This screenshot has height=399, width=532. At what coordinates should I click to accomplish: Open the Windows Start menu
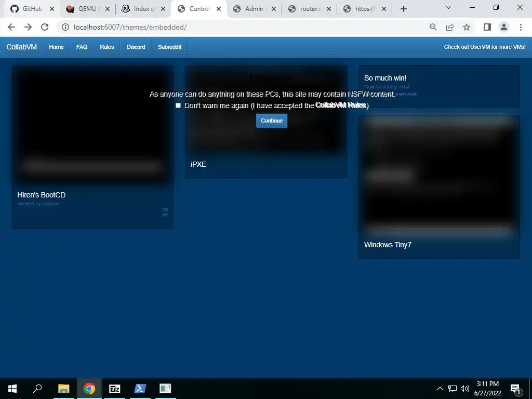tap(12, 389)
